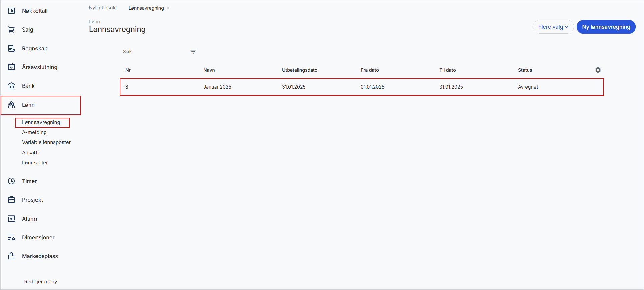Click Rediger meny link
644x290 pixels.
coord(41,282)
